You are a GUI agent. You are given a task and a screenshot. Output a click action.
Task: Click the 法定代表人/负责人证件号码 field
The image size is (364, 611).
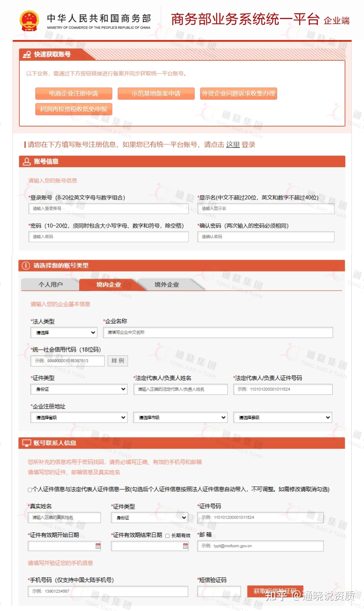(283, 389)
